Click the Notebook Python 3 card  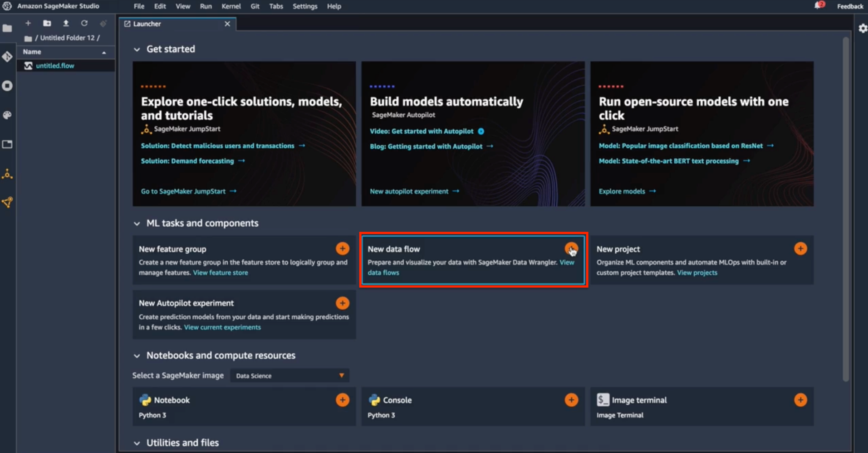pyautogui.click(x=244, y=406)
